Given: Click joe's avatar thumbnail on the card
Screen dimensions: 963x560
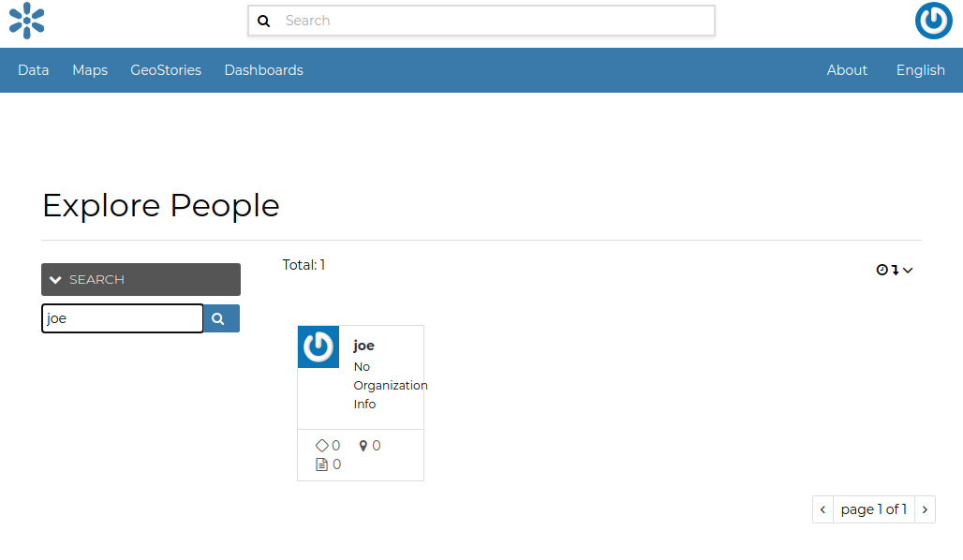Looking at the screenshot, I should 319,346.
